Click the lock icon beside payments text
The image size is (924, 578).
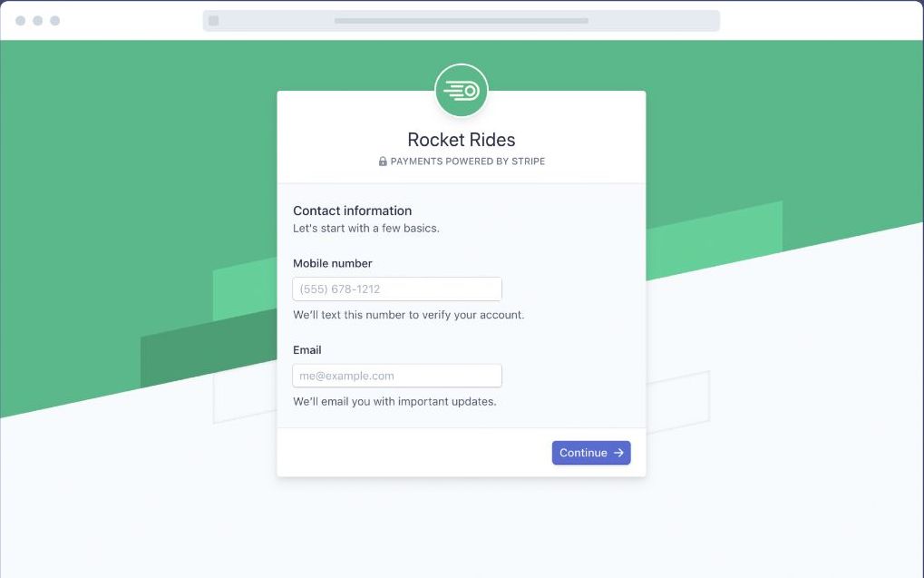pos(383,162)
